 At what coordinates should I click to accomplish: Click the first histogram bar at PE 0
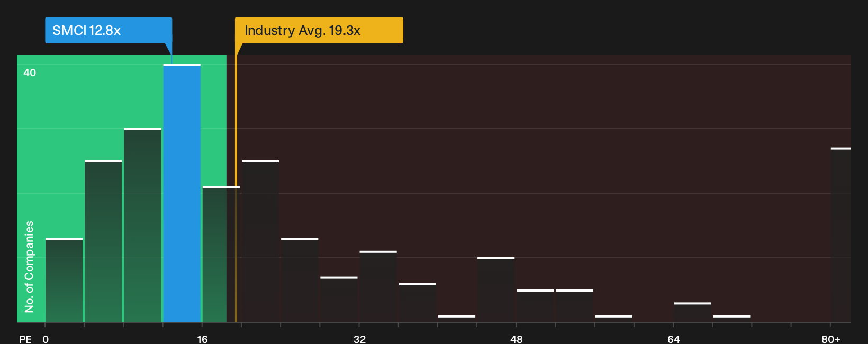(64, 280)
